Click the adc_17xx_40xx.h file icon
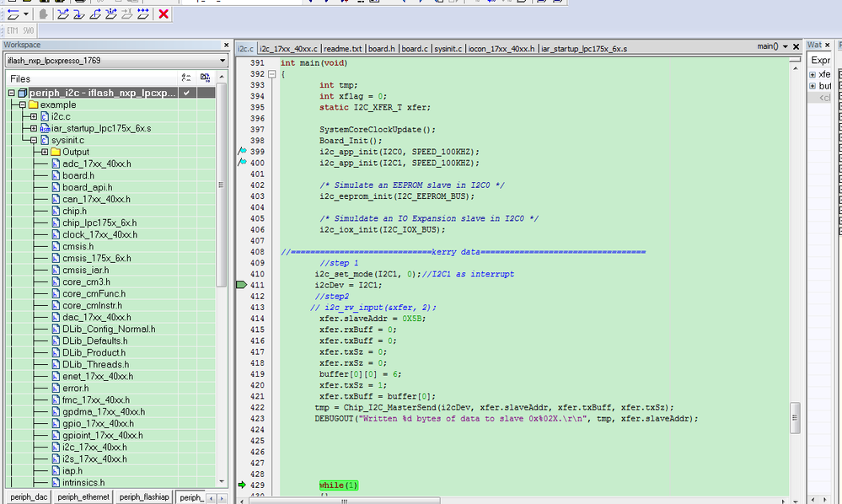Image resolution: width=842 pixels, height=504 pixels. coord(56,164)
